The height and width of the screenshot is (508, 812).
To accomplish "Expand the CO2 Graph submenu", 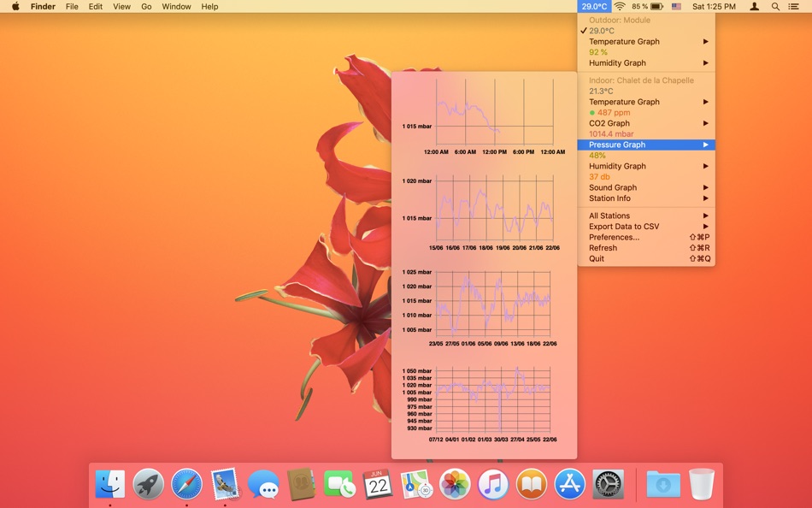I will click(646, 123).
